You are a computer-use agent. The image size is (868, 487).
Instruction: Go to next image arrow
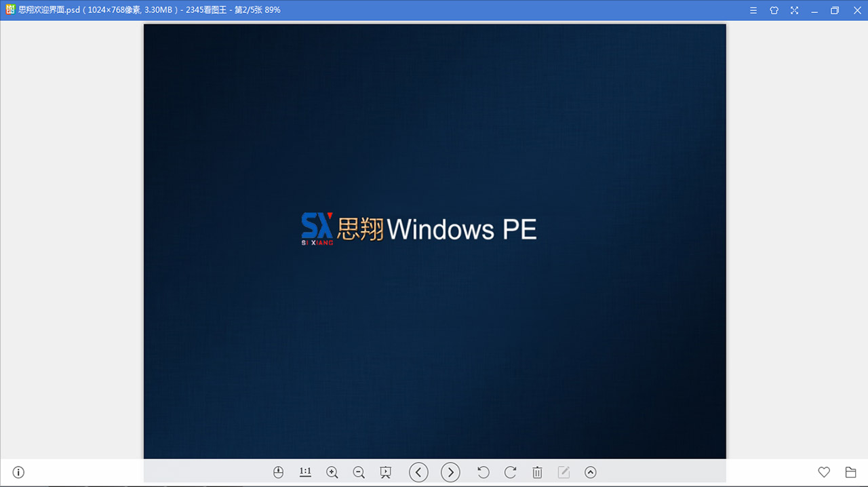(x=451, y=472)
